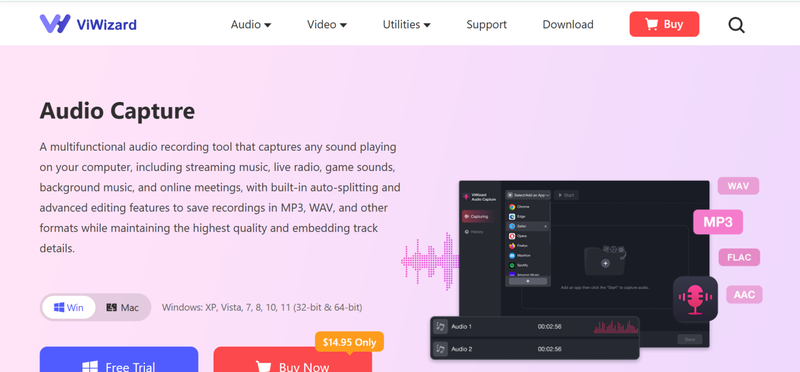Image resolution: width=800 pixels, height=372 pixels.
Task: Select the Win platform toggle
Action: pos(68,308)
